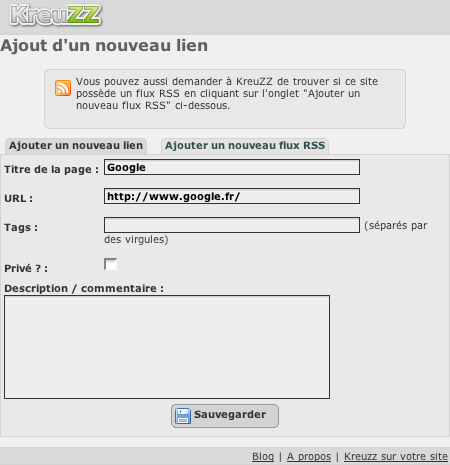Click the orange RSS feed icon
The height and width of the screenshot is (465, 450).
pos(63,88)
